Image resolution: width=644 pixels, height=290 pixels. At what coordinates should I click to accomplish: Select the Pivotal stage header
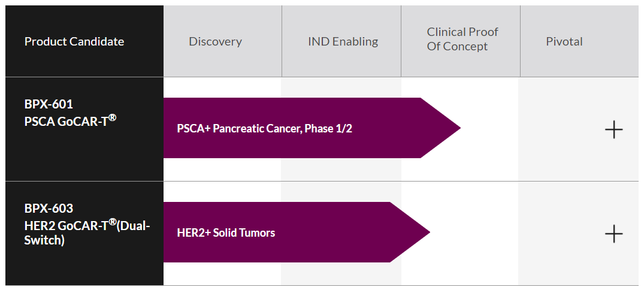564,41
